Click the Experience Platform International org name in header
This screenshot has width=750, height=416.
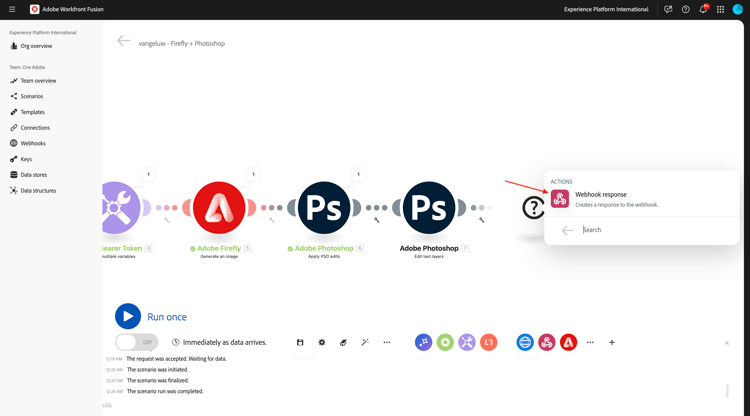coord(606,9)
